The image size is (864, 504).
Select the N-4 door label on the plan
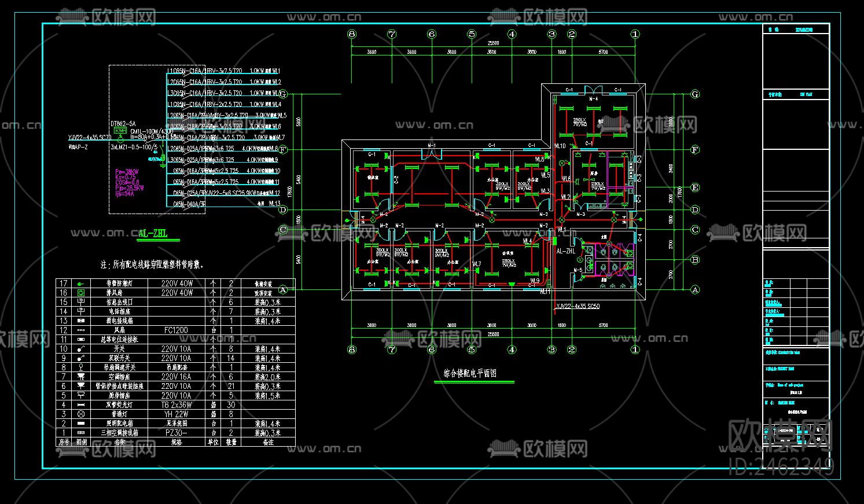click(593, 100)
